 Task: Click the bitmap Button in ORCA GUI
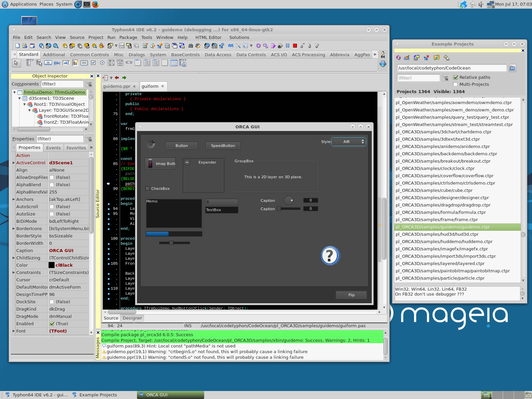coord(160,164)
